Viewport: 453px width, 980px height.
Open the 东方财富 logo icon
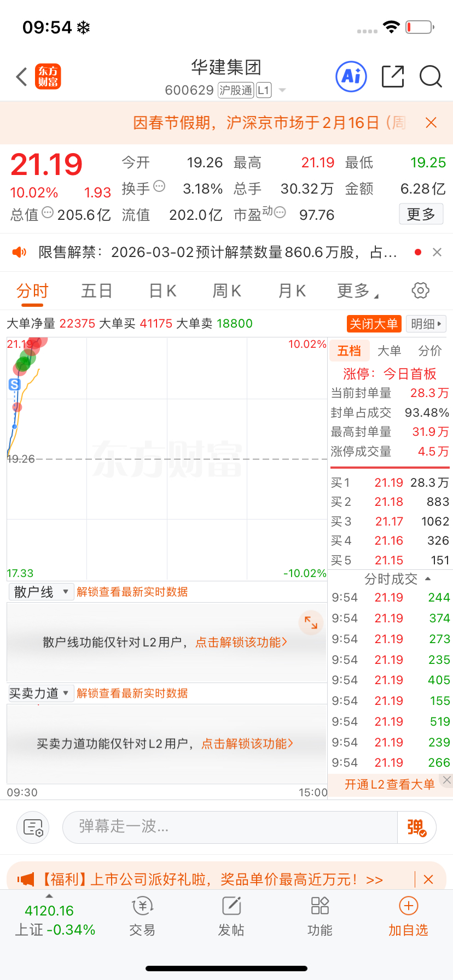point(48,77)
